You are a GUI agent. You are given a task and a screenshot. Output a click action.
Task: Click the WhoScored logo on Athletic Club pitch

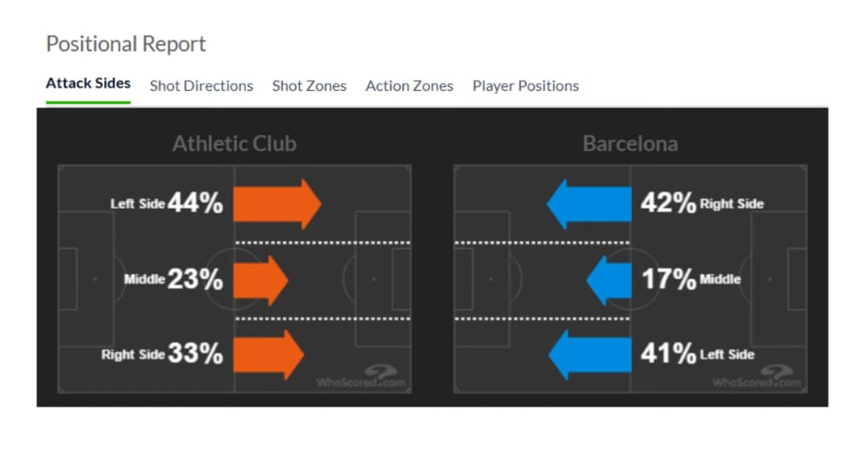(362, 376)
